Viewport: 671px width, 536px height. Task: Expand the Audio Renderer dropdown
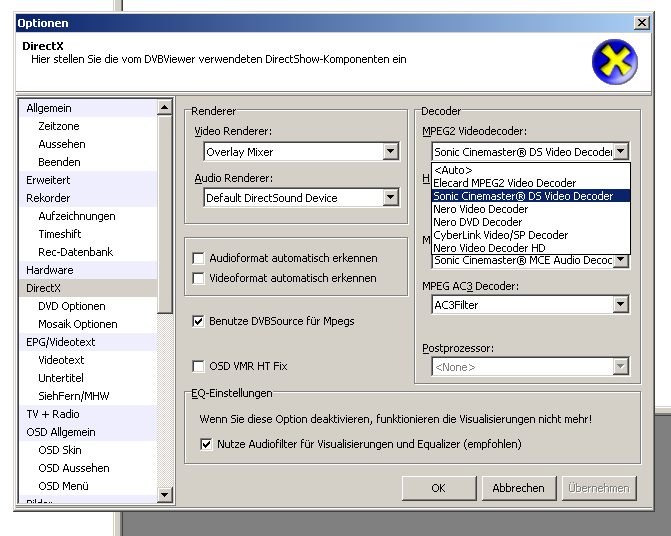[390, 198]
